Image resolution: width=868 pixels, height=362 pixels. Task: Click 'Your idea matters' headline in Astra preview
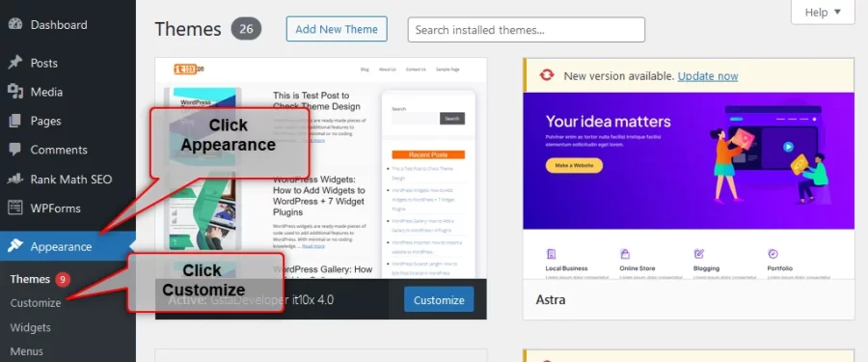coord(609,122)
